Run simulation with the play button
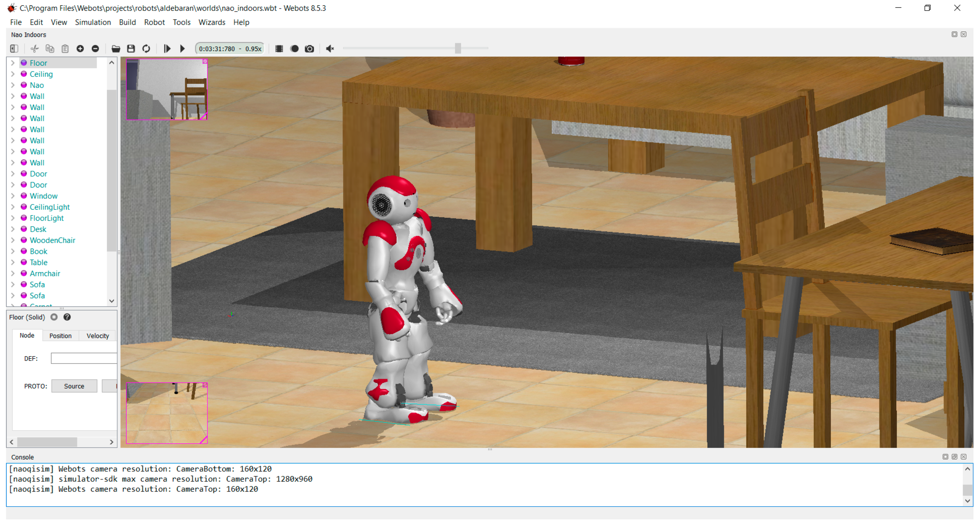The width and height of the screenshot is (980, 527). point(182,49)
